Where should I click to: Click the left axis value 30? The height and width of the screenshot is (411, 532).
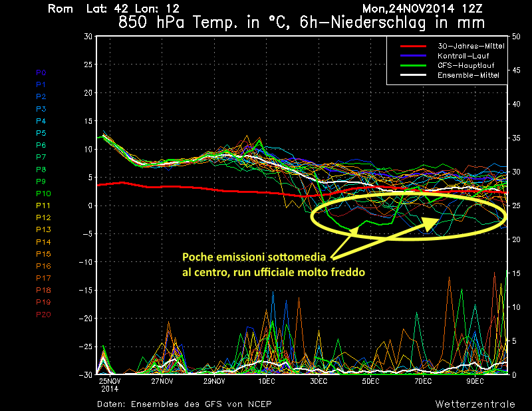click(x=88, y=37)
